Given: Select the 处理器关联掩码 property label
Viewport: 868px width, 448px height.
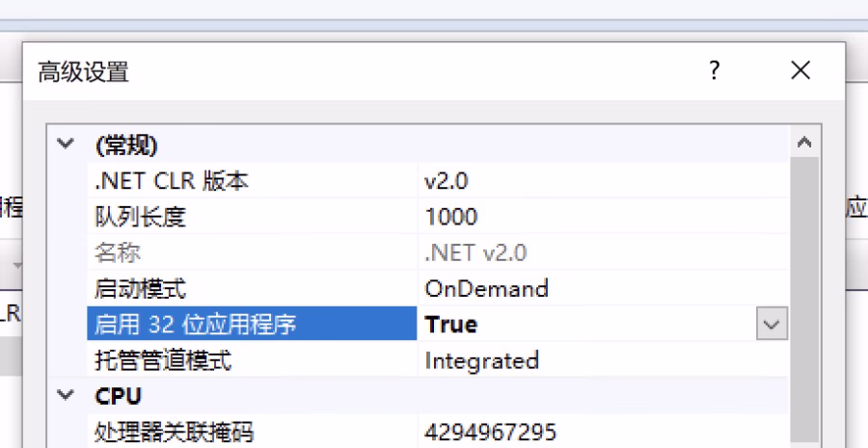Looking at the screenshot, I should click(174, 432).
